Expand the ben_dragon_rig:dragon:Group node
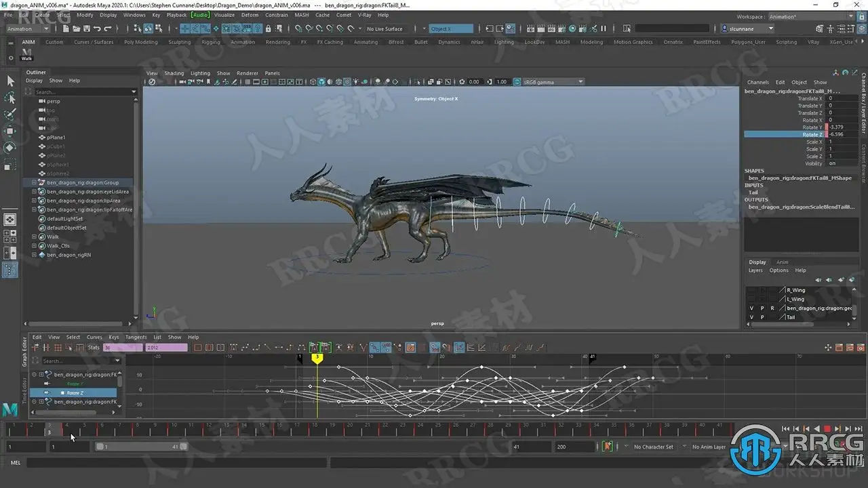 (34, 182)
